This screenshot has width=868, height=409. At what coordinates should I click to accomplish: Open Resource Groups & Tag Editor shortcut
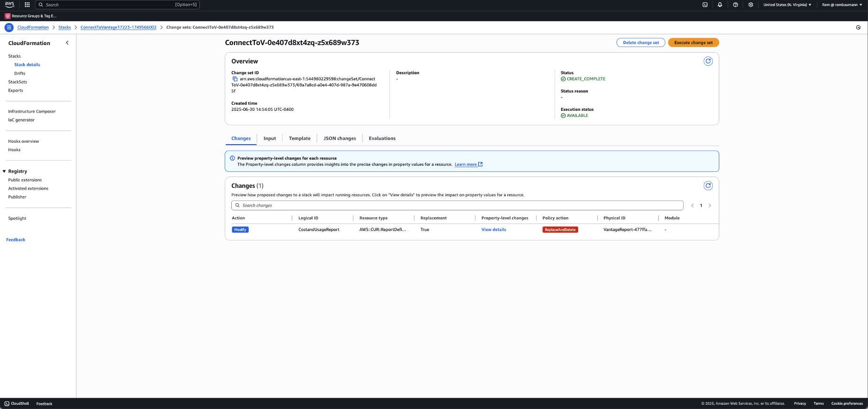(31, 16)
